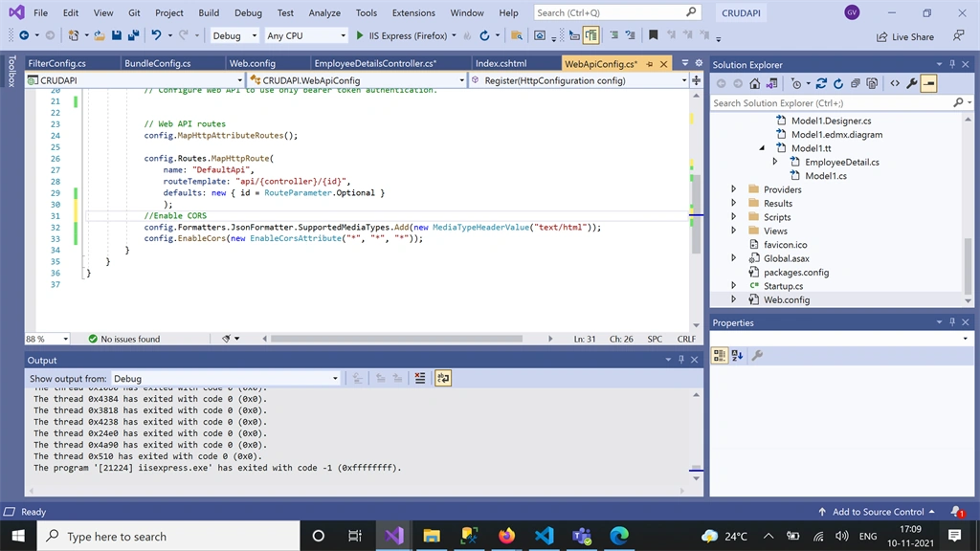Image resolution: width=980 pixels, height=551 pixels.
Task: Open the Debug configuration dropdown
Action: click(234, 35)
